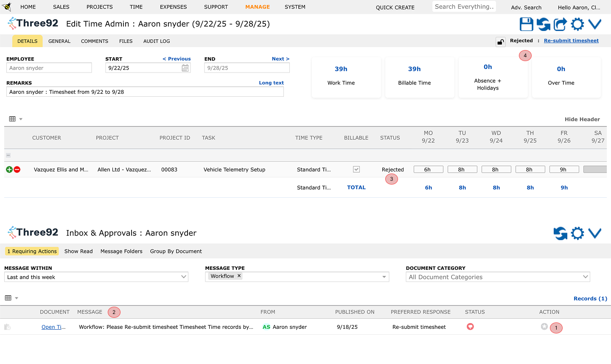Select the 1 Requiring Actions filter
The image size is (611, 364).
(x=32, y=251)
